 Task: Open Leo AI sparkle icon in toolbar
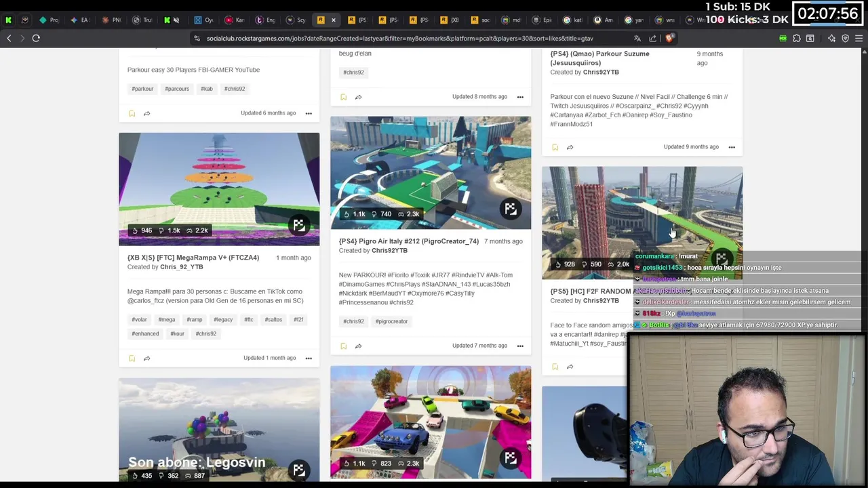(831, 39)
